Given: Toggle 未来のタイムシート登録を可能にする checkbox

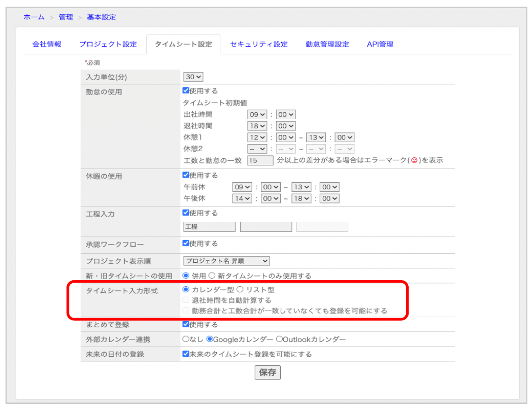Looking at the screenshot, I should click(x=186, y=354).
